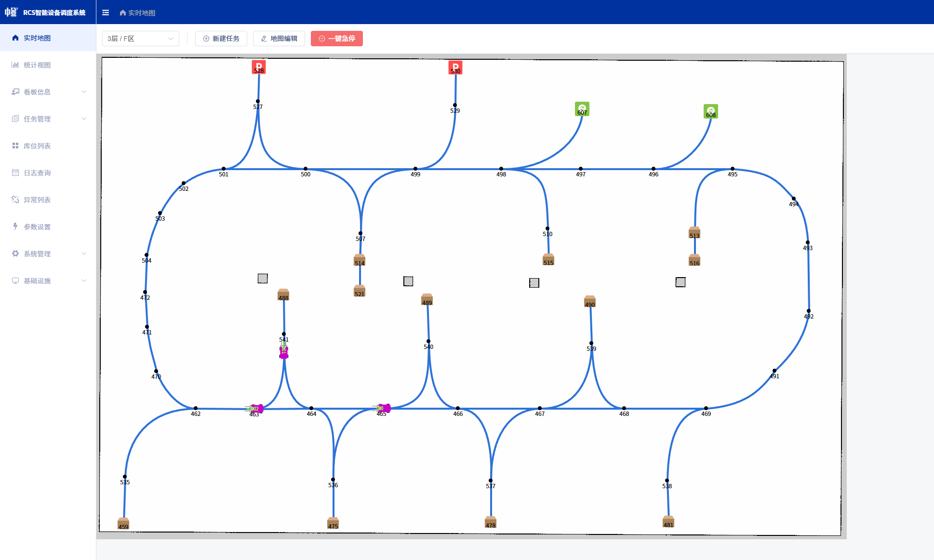Select the green charging station 608
934x560 pixels.
point(711,111)
